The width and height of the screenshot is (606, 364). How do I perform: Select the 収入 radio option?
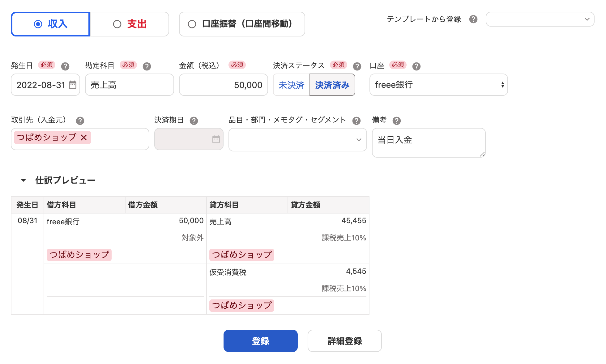[50, 24]
